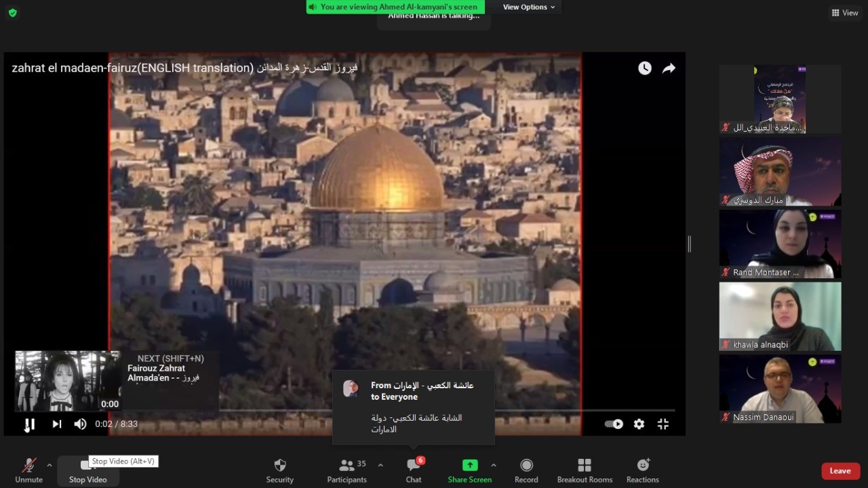Open the Chat panel
Image resolution: width=868 pixels, height=488 pixels.
[413, 470]
